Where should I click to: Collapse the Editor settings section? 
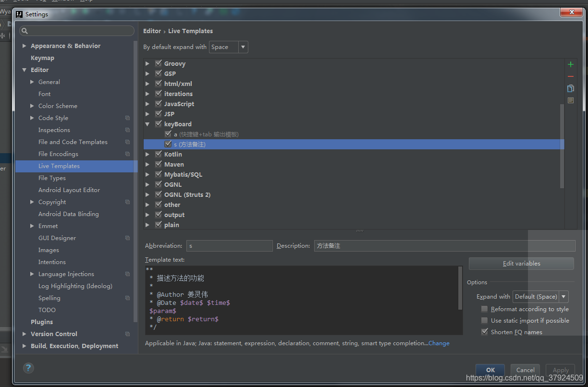[x=24, y=70]
